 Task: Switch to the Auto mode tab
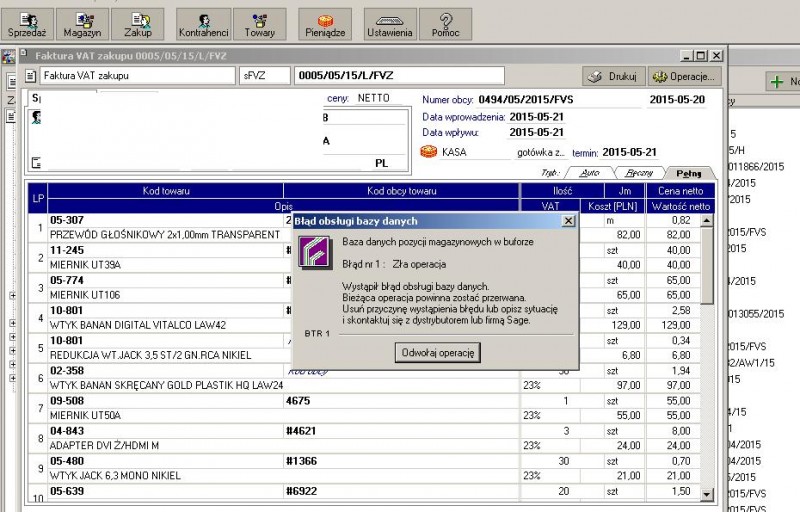(x=589, y=173)
